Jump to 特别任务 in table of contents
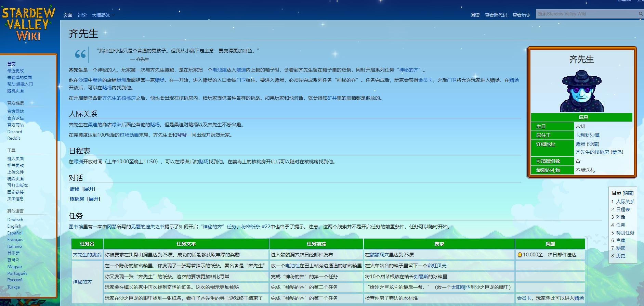This screenshot has width=644, height=306. [x=625, y=233]
